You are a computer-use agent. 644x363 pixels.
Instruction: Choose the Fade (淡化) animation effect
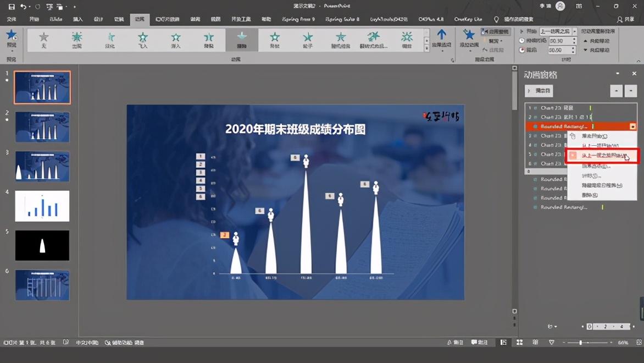(x=110, y=40)
